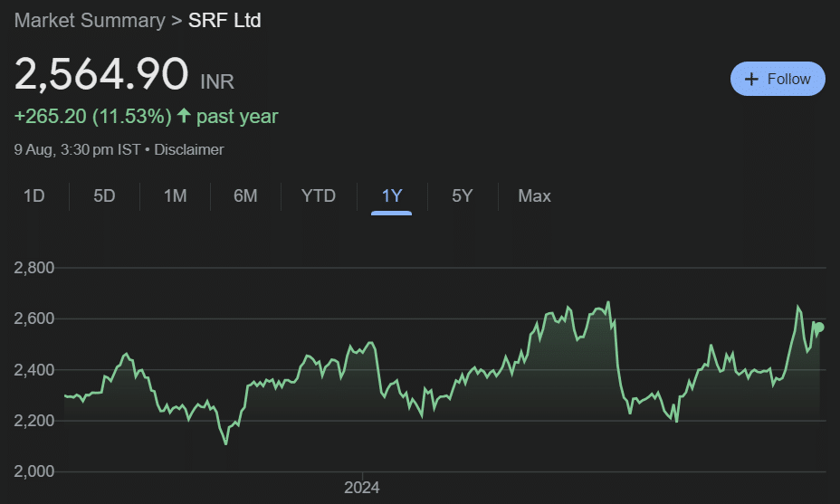
Task: Switch chart to 1D range
Action: (33, 196)
